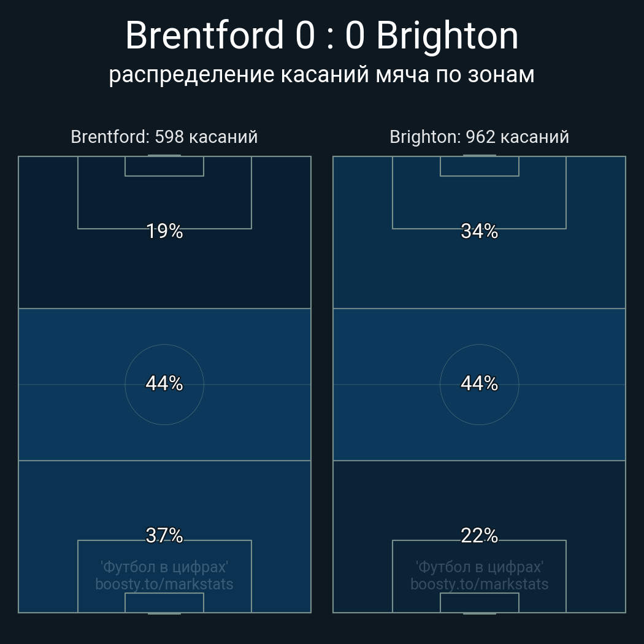Click the top goal box on Brighton pitch
644x644 pixels.
(479, 166)
